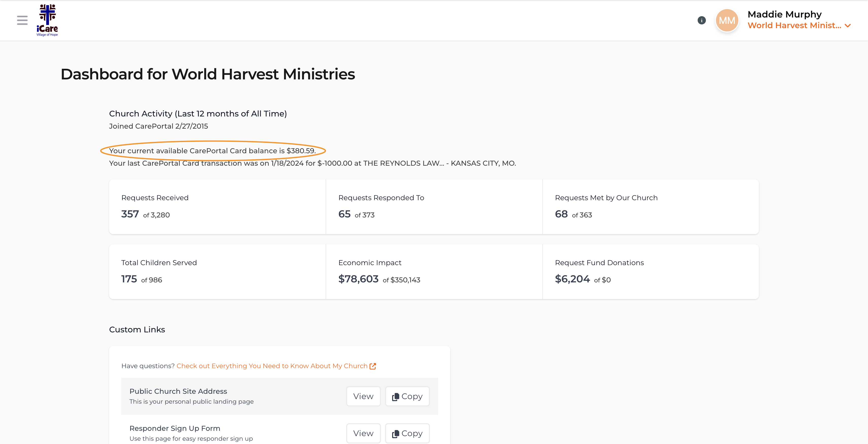The height and width of the screenshot is (444, 868).
Task: Select the Requests Met by Our Church card
Action: pos(651,207)
